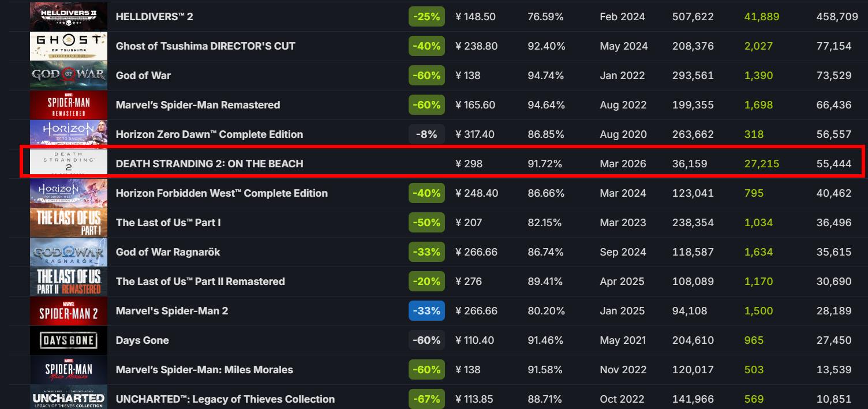Select the Days Gone game thumbnail
Viewport: 868px width, 409px height.
[x=69, y=340]
